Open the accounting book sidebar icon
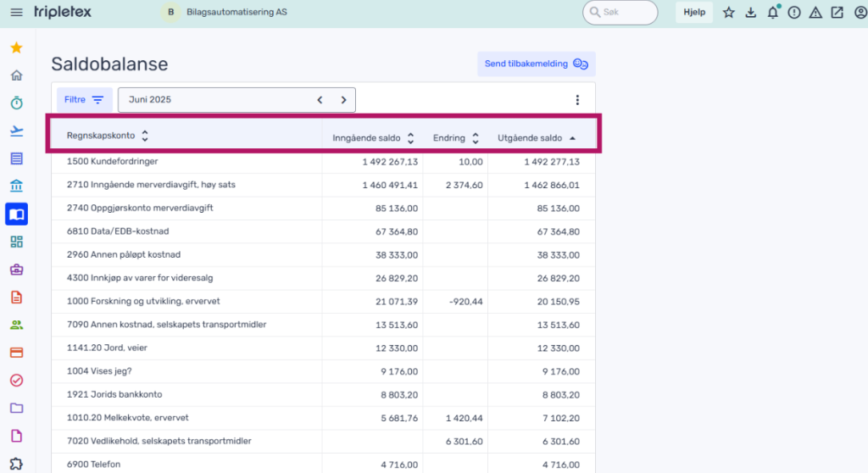This screenshot has height=473, width=868. tap(17, 214)
